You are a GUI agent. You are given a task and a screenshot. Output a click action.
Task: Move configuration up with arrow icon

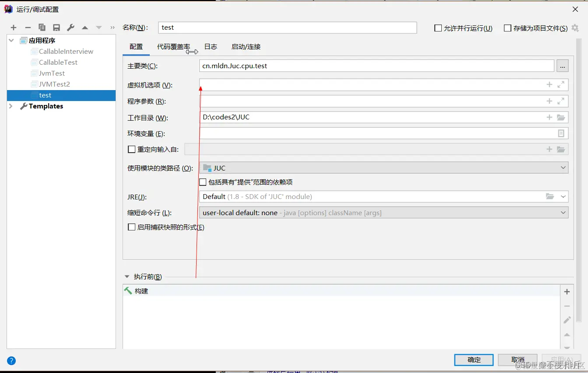[x=85, y=28]
